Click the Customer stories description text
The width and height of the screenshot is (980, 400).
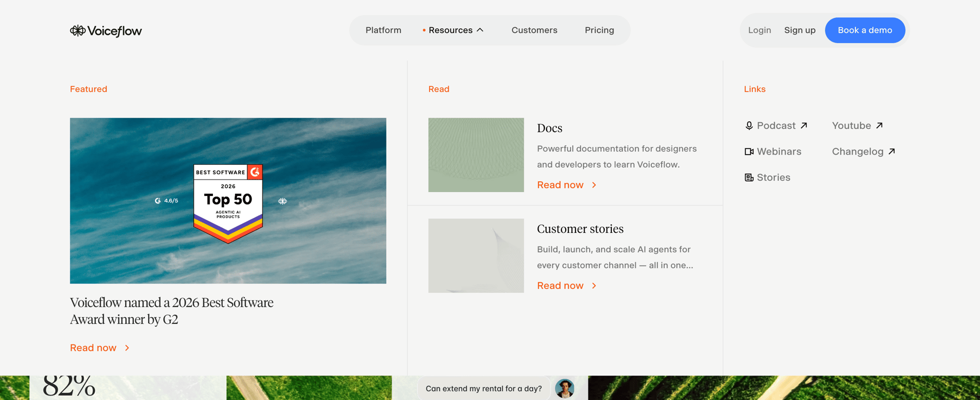click(615, 257)
